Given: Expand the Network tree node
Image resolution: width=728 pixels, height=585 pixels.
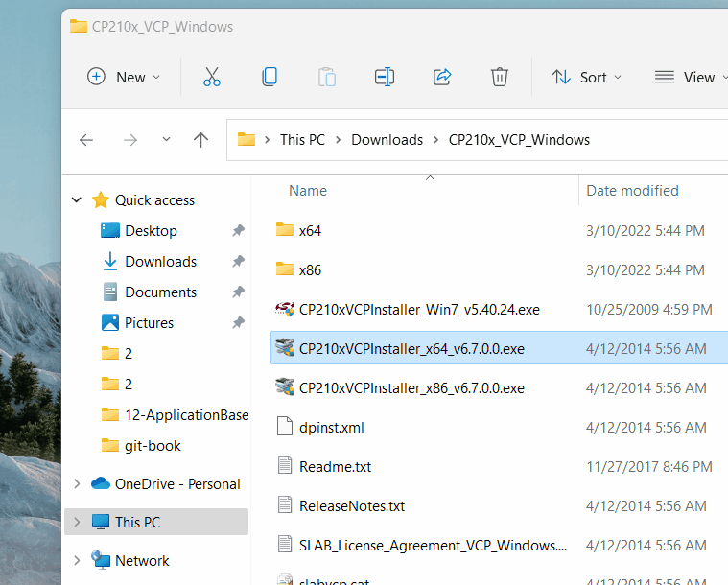Looking at the screenshot, I should 77,561.
